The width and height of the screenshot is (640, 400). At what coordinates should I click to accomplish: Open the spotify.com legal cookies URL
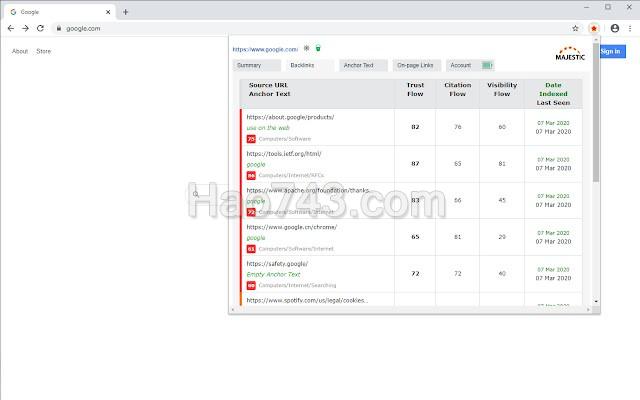(x=307, y=300)
